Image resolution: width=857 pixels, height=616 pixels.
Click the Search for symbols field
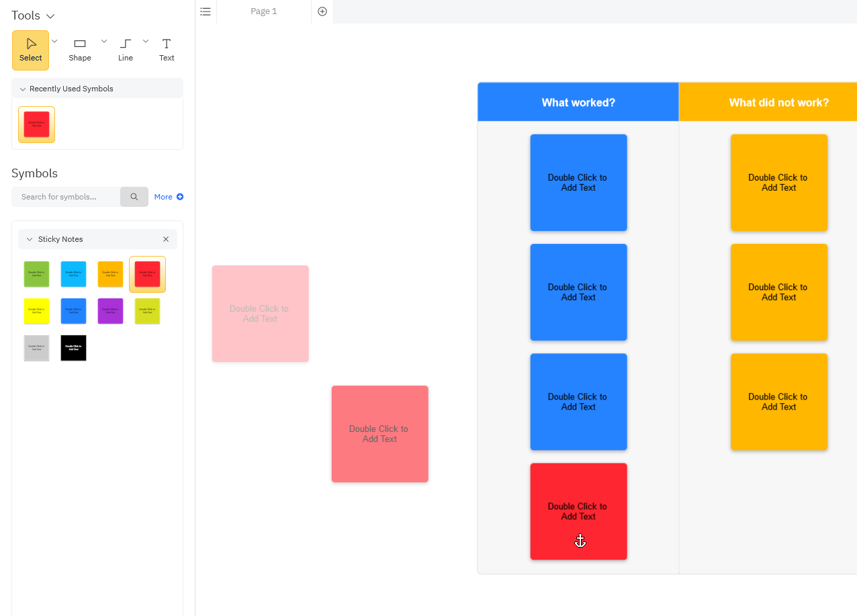pyautogui.click(x=66, y=197)
